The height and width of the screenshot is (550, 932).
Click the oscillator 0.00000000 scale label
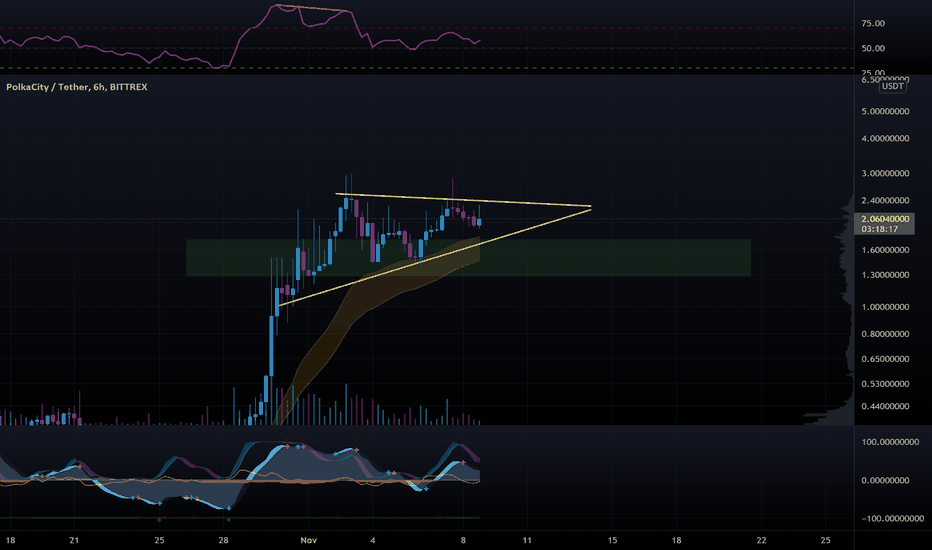point(885,480)
